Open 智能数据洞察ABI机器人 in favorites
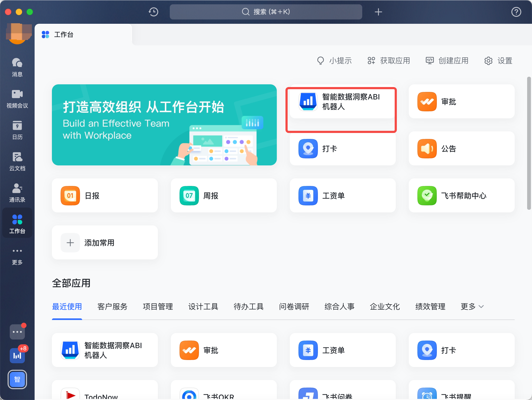 [343, 101]
